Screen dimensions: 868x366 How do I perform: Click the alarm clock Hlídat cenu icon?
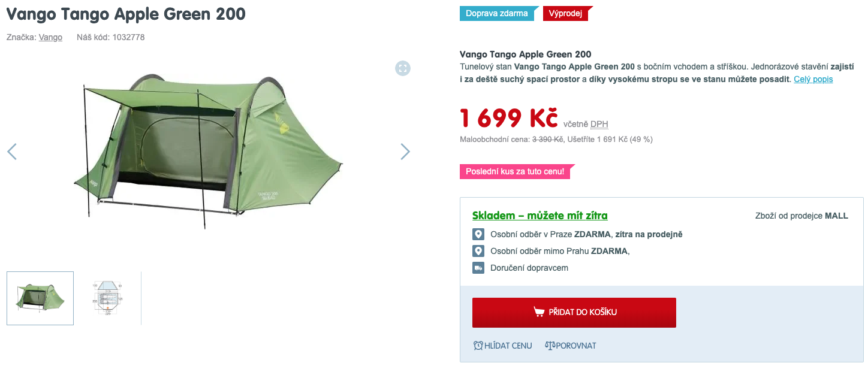point(478,346)
